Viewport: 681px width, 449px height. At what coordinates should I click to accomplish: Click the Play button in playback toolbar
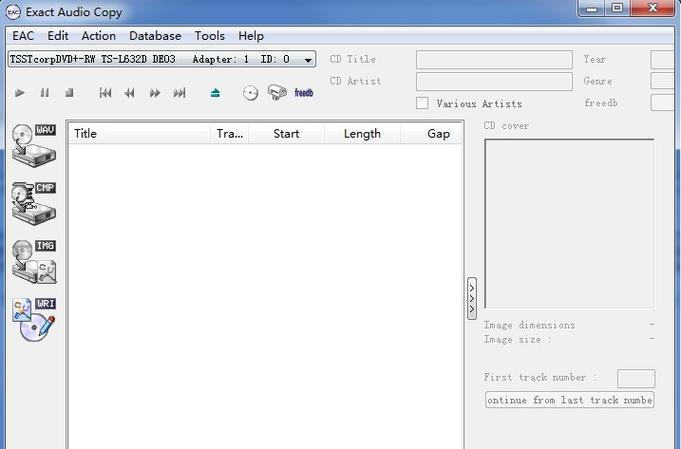(x=20, y=93)
